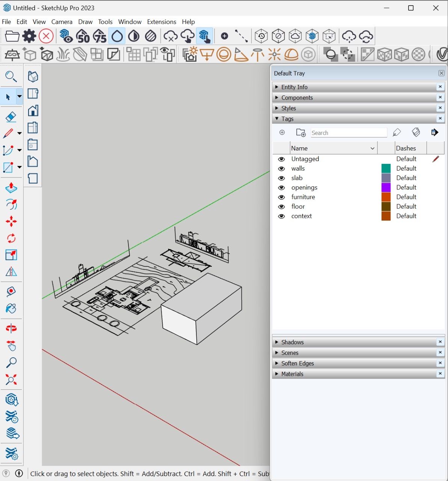Image resolution: width=448 pixels, height=481 pixels.
Task: Open the Edit menu
Action: pyautogui.click(x=22, y=22)
